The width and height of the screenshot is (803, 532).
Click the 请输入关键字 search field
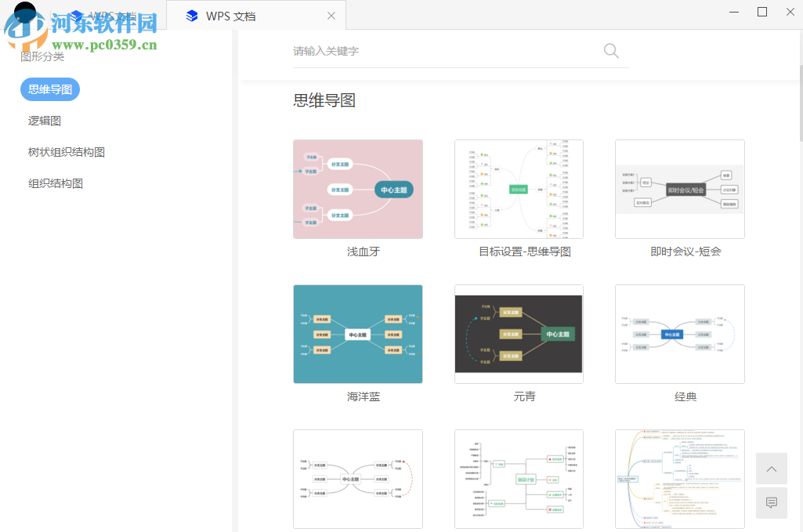[x=392, y=50]
